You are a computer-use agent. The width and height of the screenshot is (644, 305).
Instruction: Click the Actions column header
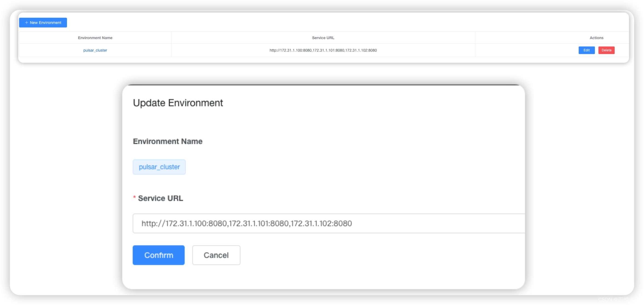(596, 38)
